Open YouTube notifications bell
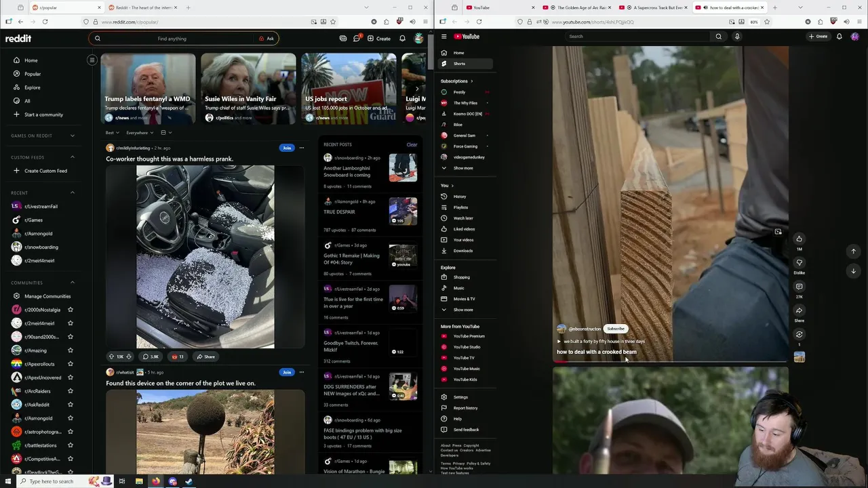The image size is (868, 488). pos(839,37)
